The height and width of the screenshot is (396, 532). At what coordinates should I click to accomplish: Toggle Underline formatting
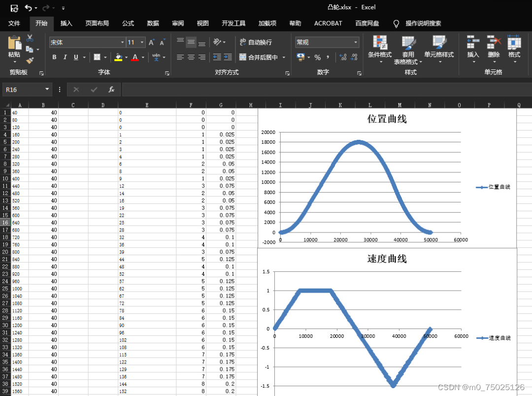76,57
